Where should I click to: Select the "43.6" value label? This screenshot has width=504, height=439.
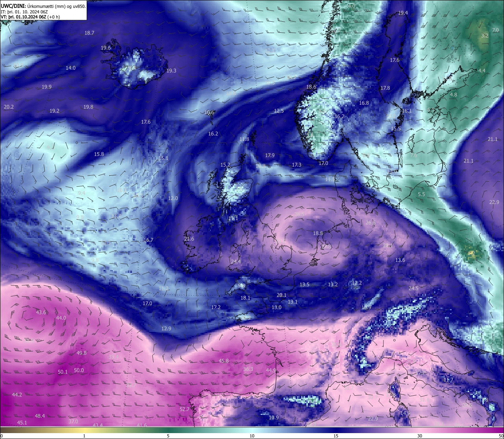point(41,313)
